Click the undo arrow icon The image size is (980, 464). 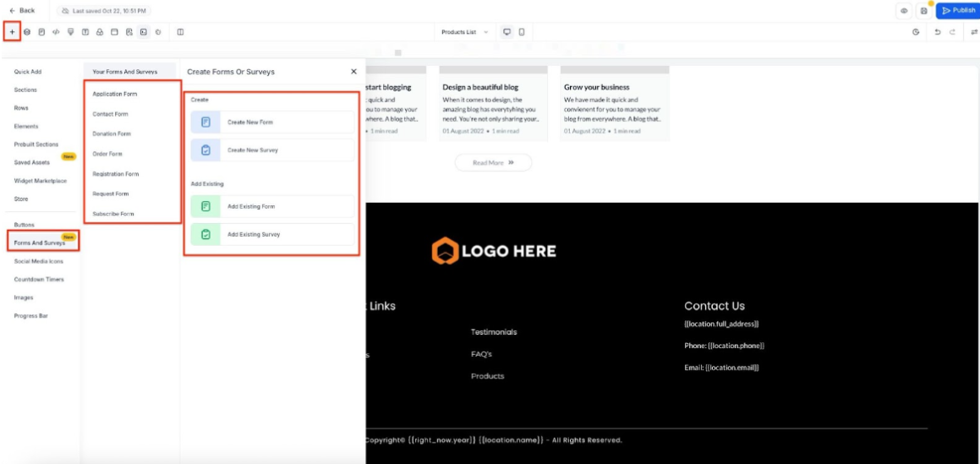pos(937,32)
